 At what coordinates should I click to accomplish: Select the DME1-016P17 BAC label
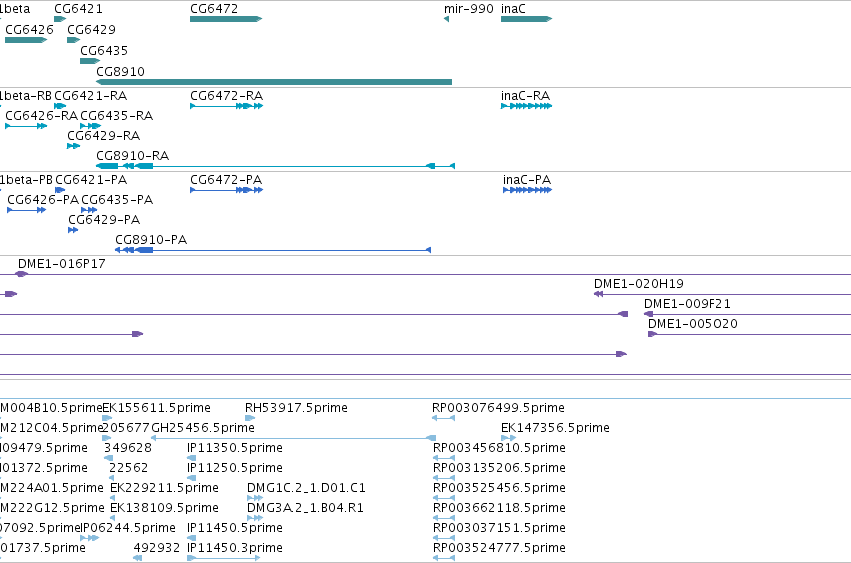(x=62, y=264)
